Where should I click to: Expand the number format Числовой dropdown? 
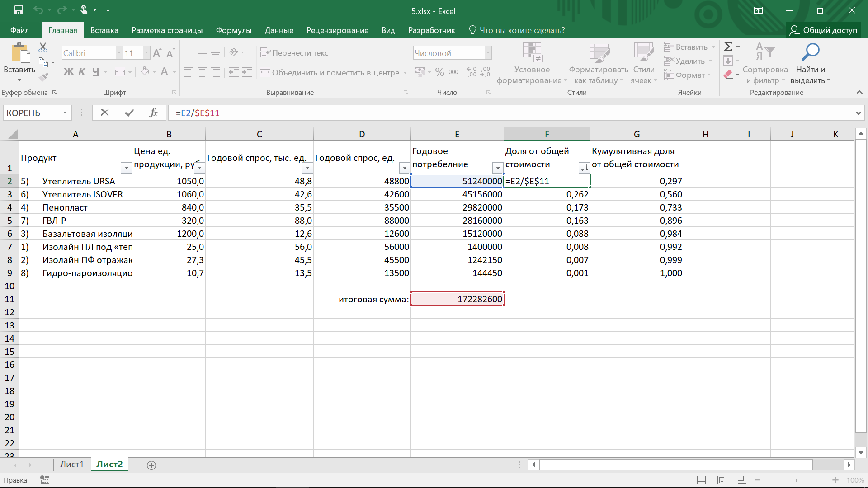488,53
